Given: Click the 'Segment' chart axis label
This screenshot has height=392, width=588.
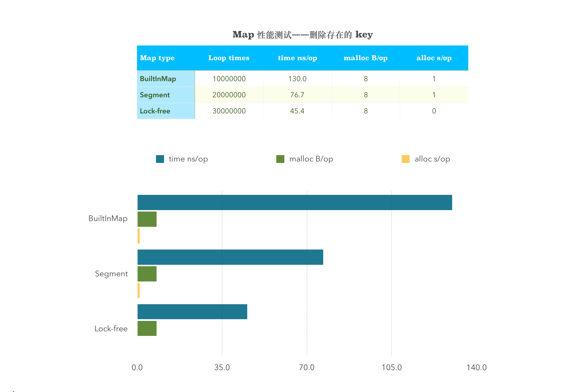Looking at the screenshot, I should [111, 273].
